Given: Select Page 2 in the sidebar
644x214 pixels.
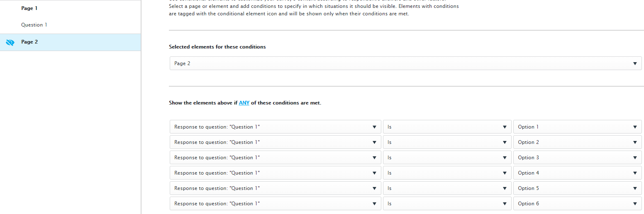Looking at the screenshot, I should [x=71, y=42].
